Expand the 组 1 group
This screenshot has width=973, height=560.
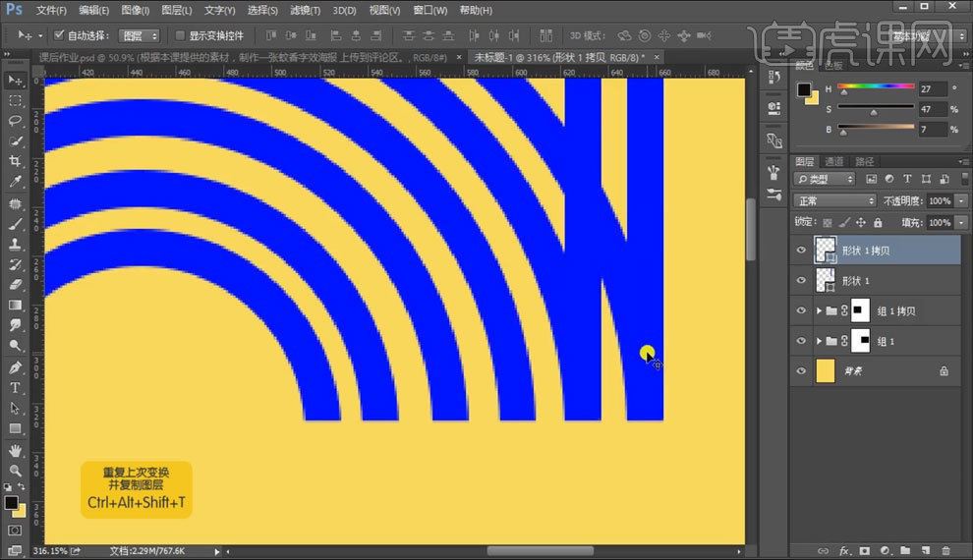[x=819, y=341]
